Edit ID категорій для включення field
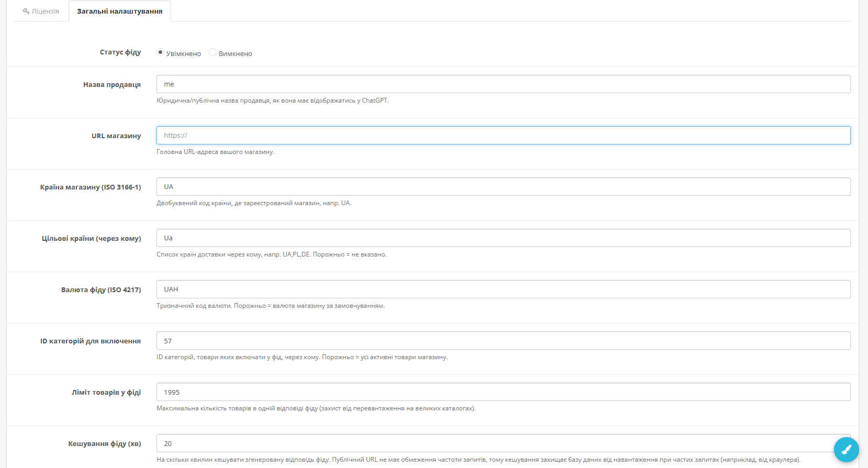 [503, 341]
